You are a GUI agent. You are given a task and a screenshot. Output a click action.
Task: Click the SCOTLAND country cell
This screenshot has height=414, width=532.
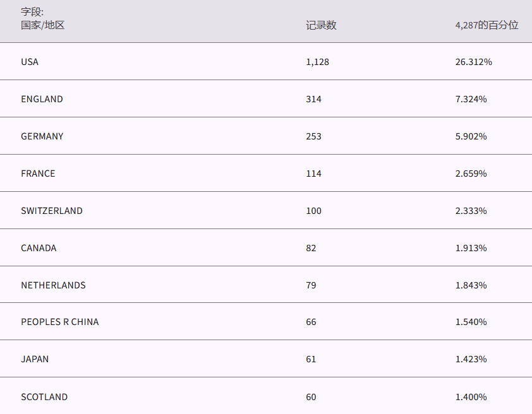pyautogui.click(x=44, y=397)
